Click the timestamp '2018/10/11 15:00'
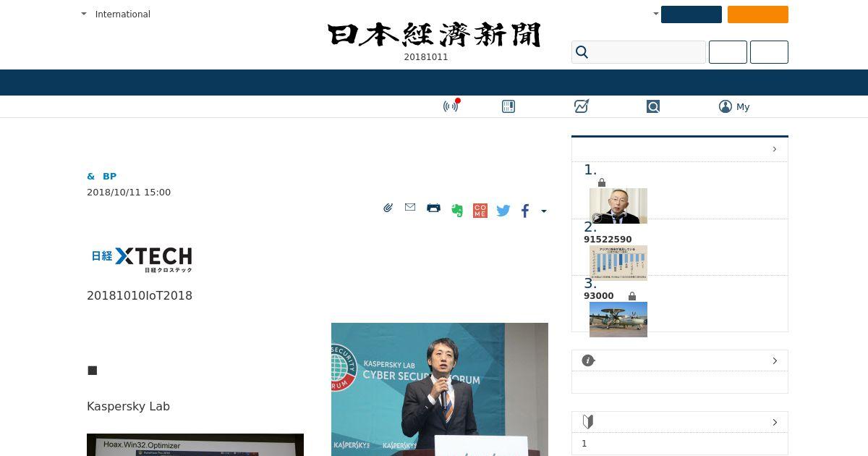868x456 pixels. tap(129, 192)
